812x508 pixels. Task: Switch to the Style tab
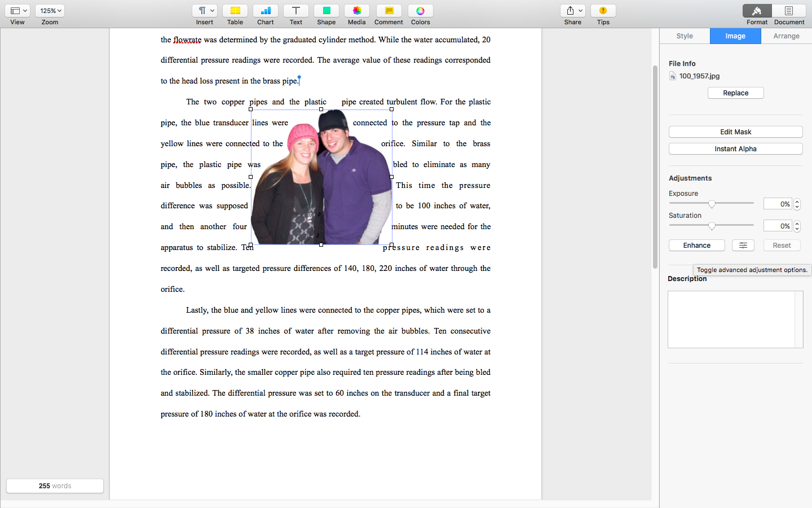point(685,36)
